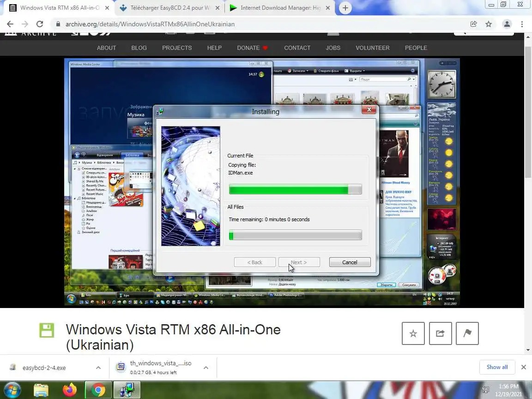Close the EasyBCD browser tab
Image resolution: width=532 pixels, height=399 pixels.
(218, 8)
